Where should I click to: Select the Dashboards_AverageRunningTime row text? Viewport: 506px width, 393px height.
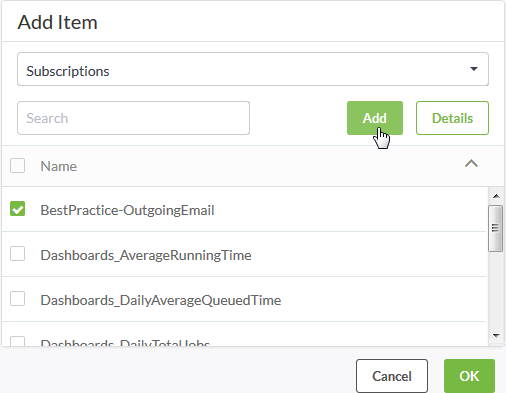tap(146, 255)
